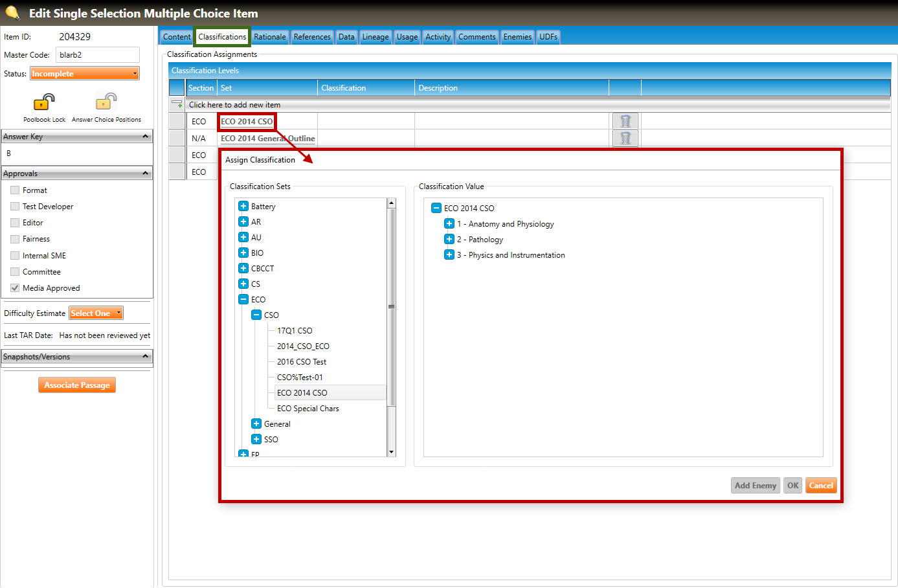Click trash icon for ECO 2014 General Outline row
This screenshot has width=898, height=588.
625,138
